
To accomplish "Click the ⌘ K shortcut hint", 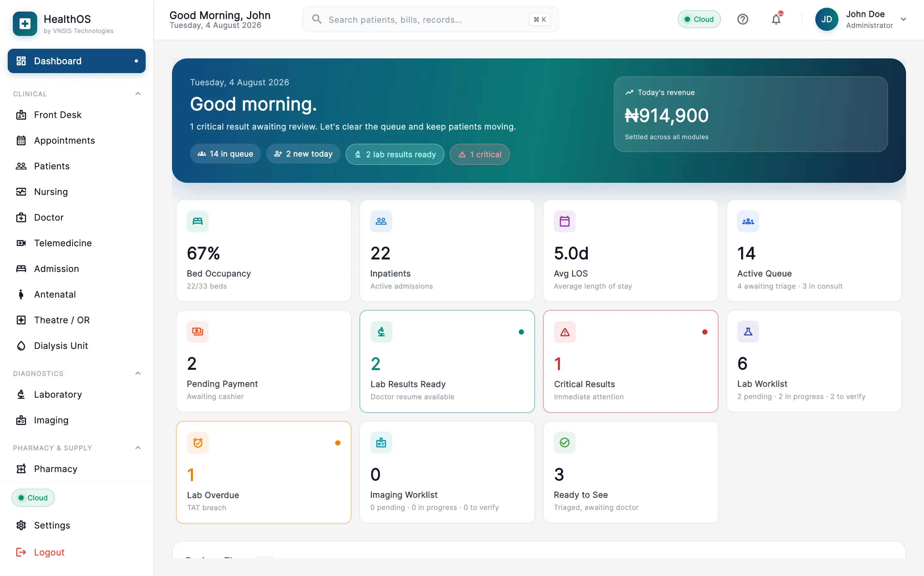I will 540,19.
